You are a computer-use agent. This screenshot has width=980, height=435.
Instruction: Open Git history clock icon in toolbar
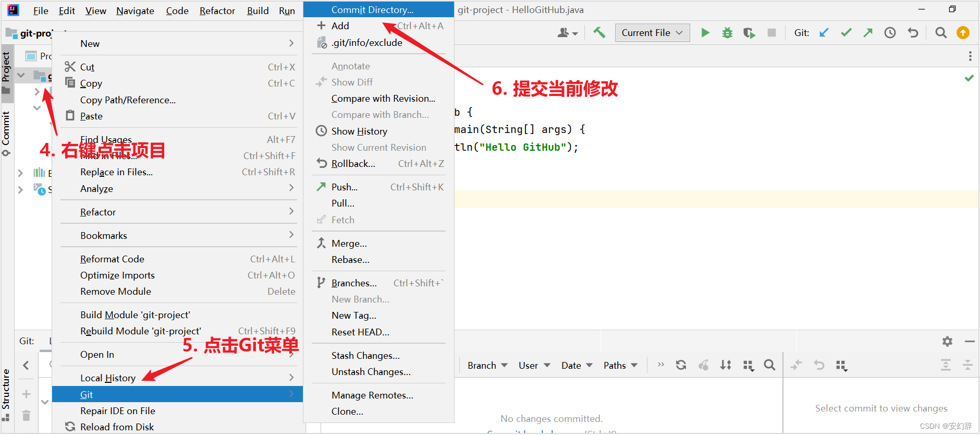pyautogui.click(x=890, y=33)
